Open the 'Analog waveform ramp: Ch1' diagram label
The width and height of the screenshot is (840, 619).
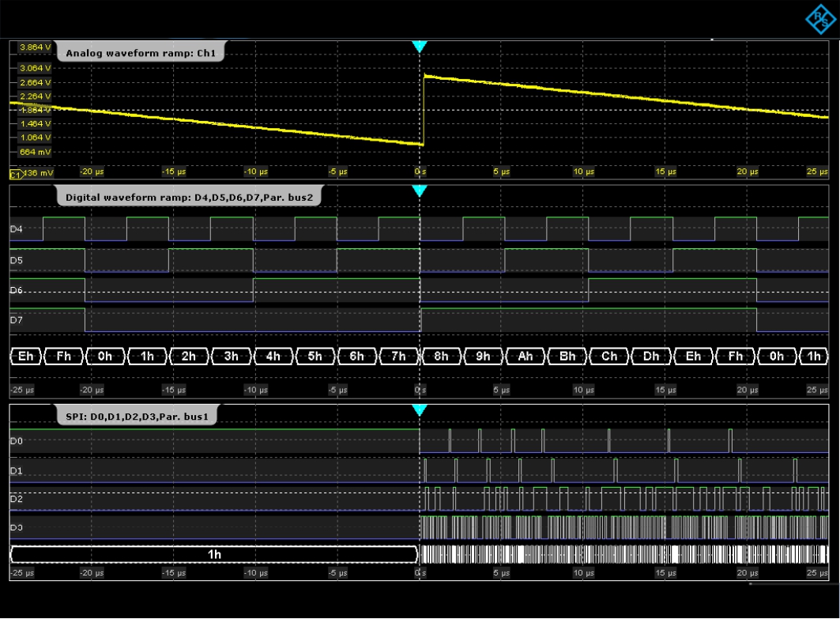click(141, 53)
